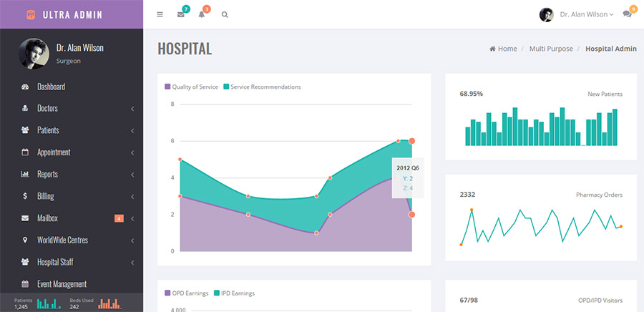Toggle IPD Earnings legend swatch
The image size is (644, 312).
(216, 293)
